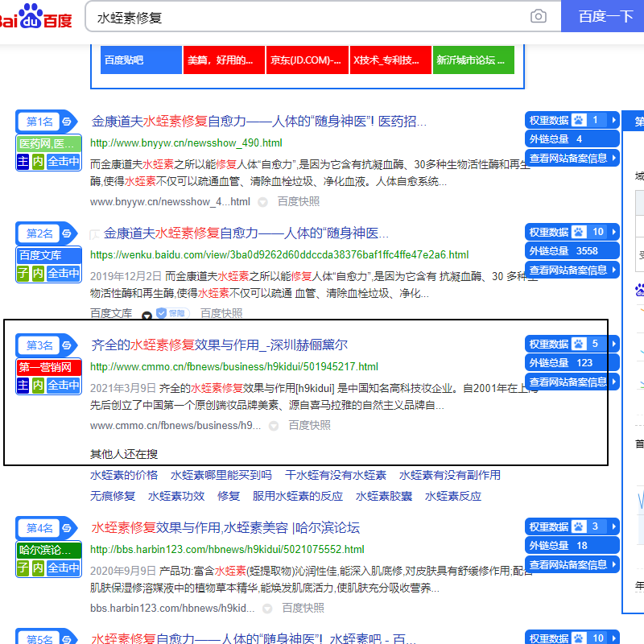Viewport: 644px width, 644px height.
Task: Open dropdown arrow next to www.bnyyw.cn snippet URL
Action: click(x=263, y=202)
